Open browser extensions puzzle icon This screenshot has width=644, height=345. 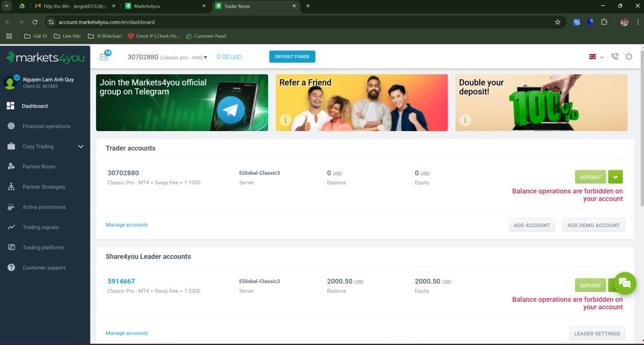(604, 22)
